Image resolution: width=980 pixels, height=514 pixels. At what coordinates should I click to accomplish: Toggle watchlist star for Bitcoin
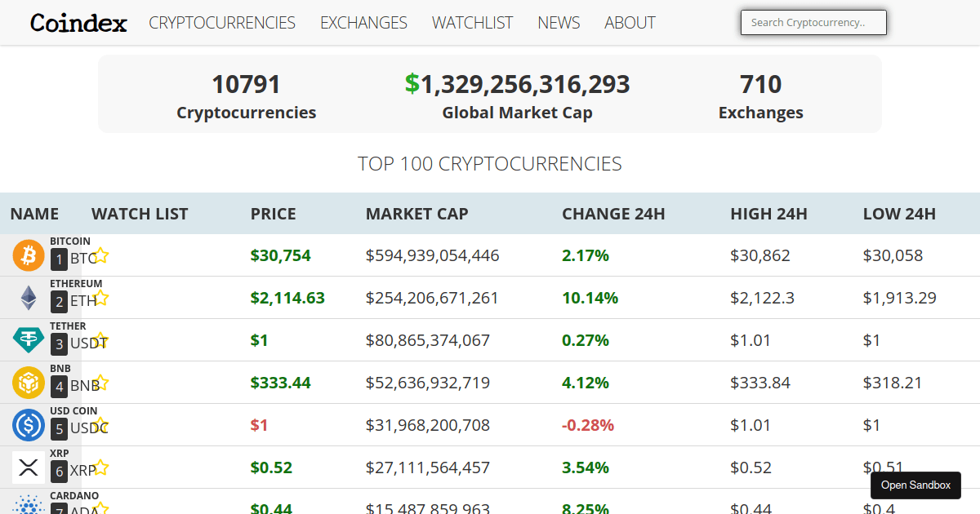(x=101, y=256)
